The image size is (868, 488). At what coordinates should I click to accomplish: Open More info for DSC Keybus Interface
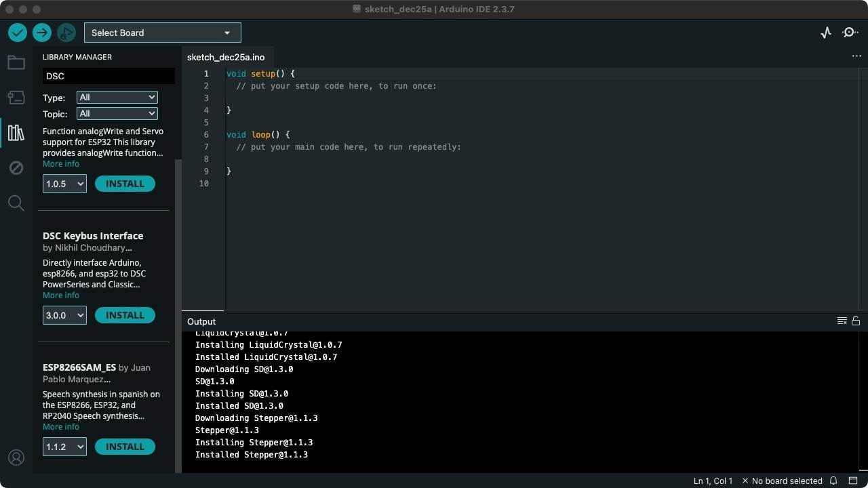[61, 296]
